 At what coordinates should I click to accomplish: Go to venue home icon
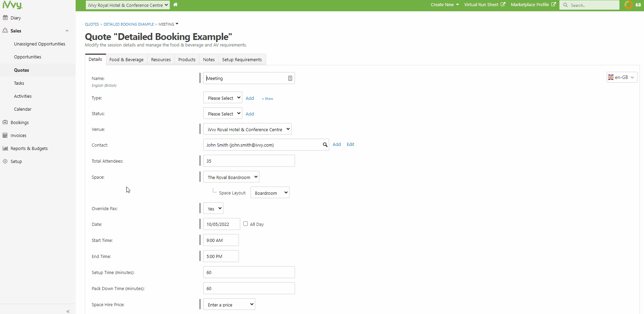tap(176, 5)
